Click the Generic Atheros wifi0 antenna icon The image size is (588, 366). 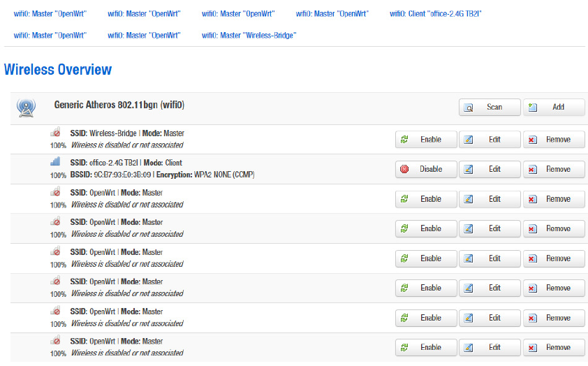click(26, 108)
